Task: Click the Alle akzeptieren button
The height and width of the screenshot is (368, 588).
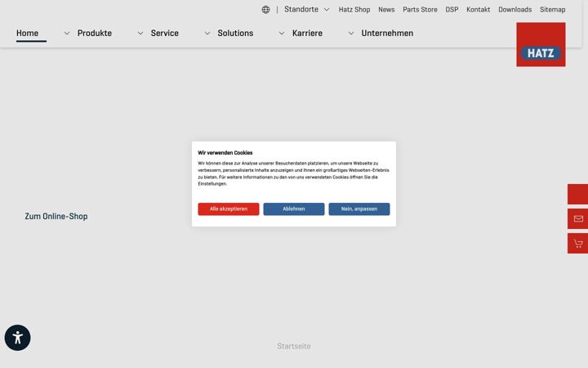Action: click(229, 209)
